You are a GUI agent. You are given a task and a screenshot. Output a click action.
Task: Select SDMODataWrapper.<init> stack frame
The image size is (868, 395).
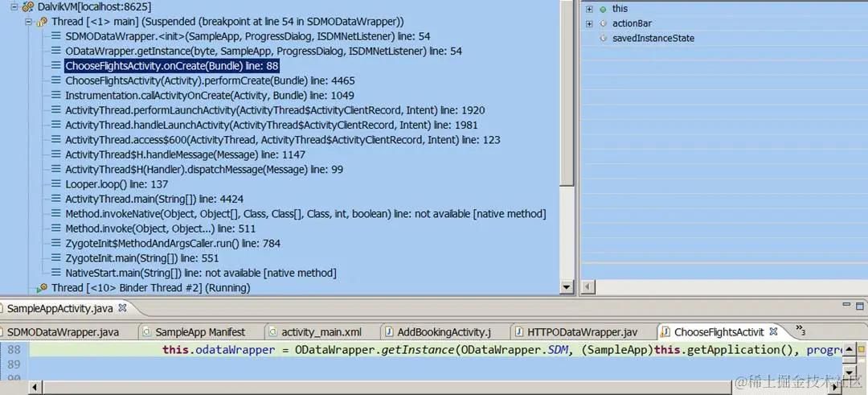pos(248,36)
